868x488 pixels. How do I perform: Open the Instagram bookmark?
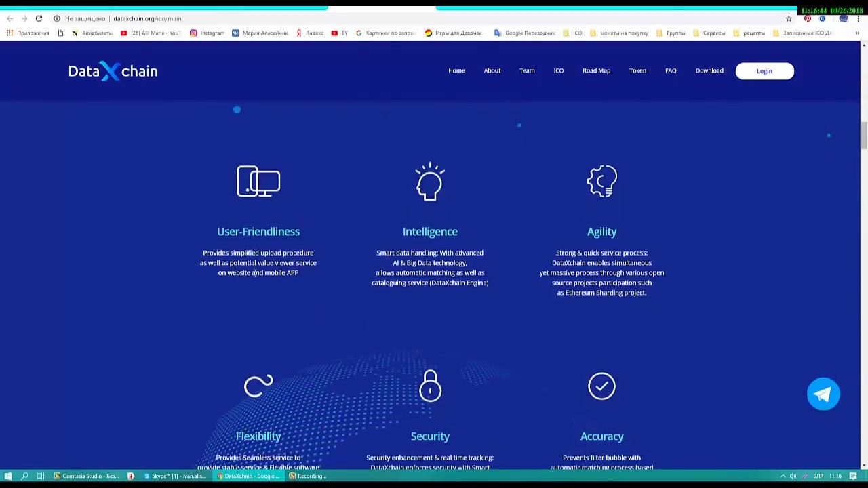pos(207,33)
